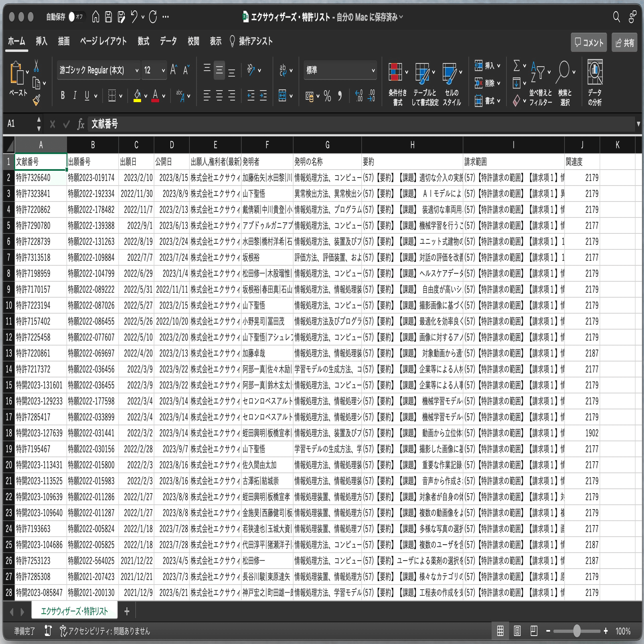
Task: Click the Cut scissors icon
Action: pos(36,66)
